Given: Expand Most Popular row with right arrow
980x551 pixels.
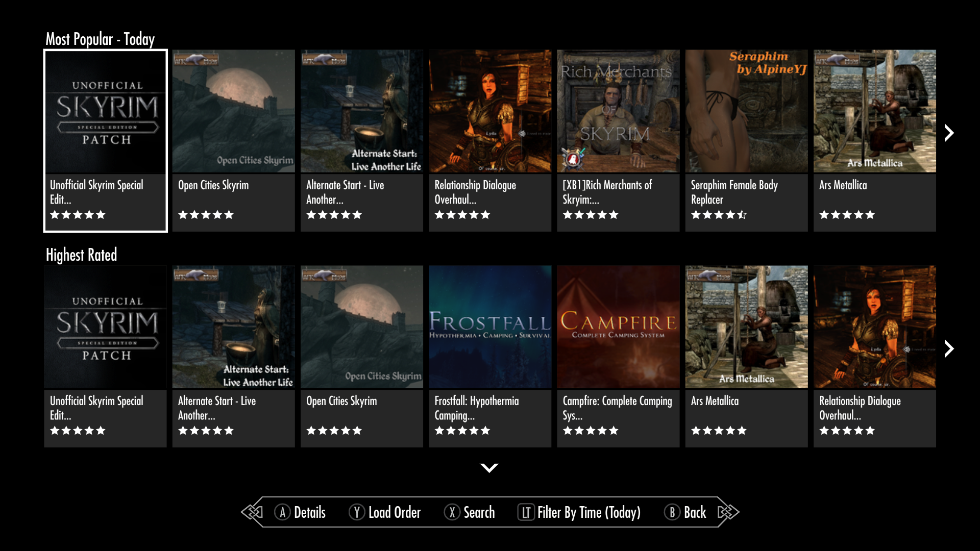Looking at the screenshot, I should (x=949, y=133).
